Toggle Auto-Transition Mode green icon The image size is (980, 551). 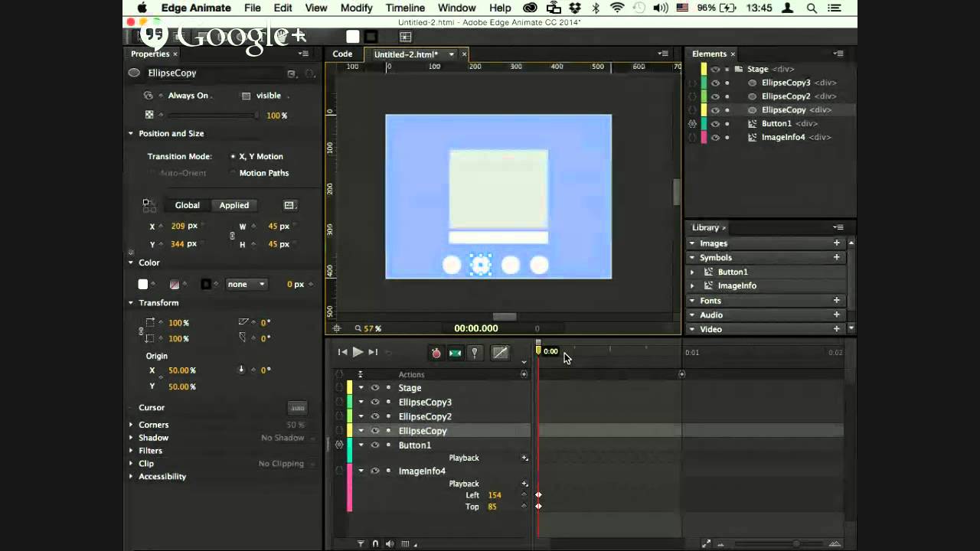[456, 353]
